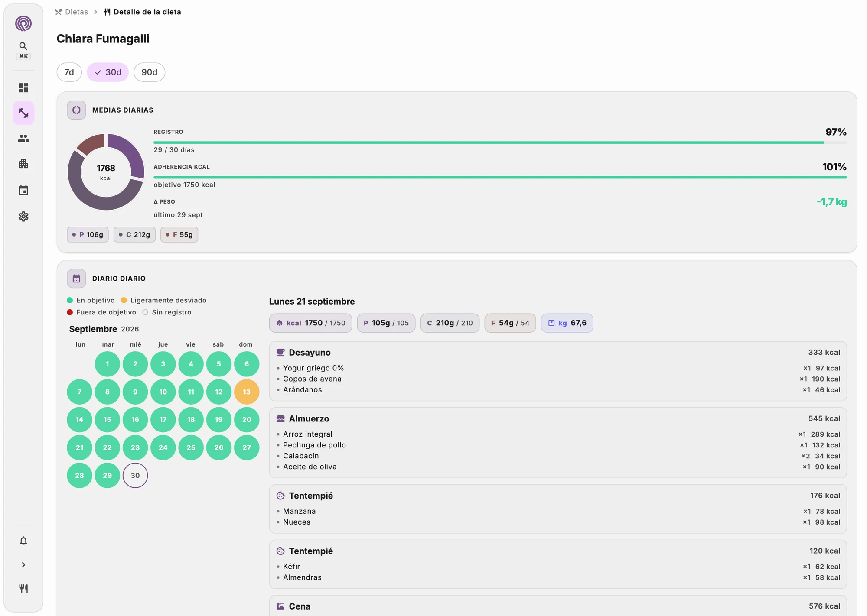
Task: Expand the sidebar with chevron arrow
Action: pos(23,565)
